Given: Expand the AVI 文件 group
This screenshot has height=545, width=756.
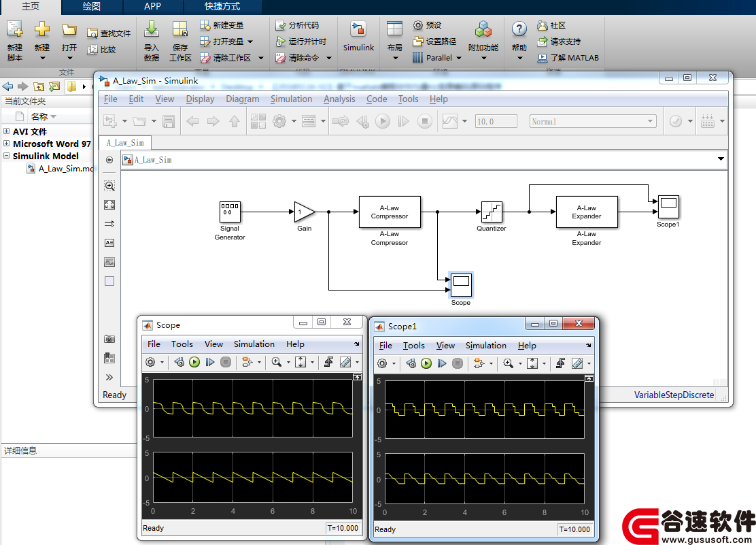Looking at the screenshot, I should [x=6, y=131].
